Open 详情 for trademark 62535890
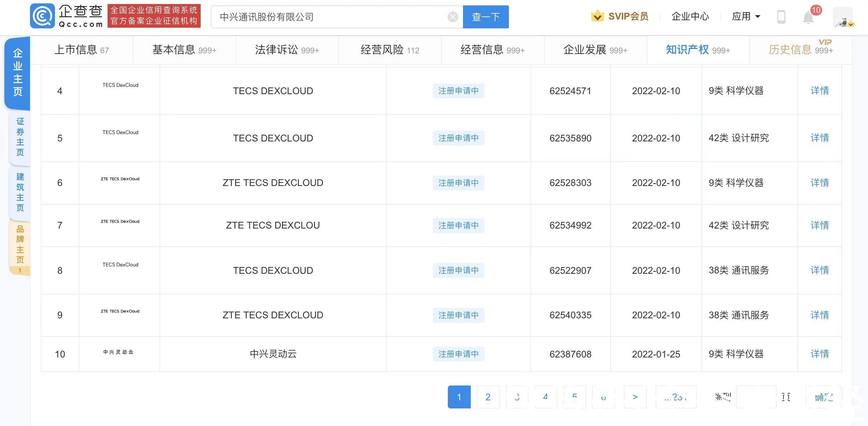This screenshot has height=426, width=868. 819,138
